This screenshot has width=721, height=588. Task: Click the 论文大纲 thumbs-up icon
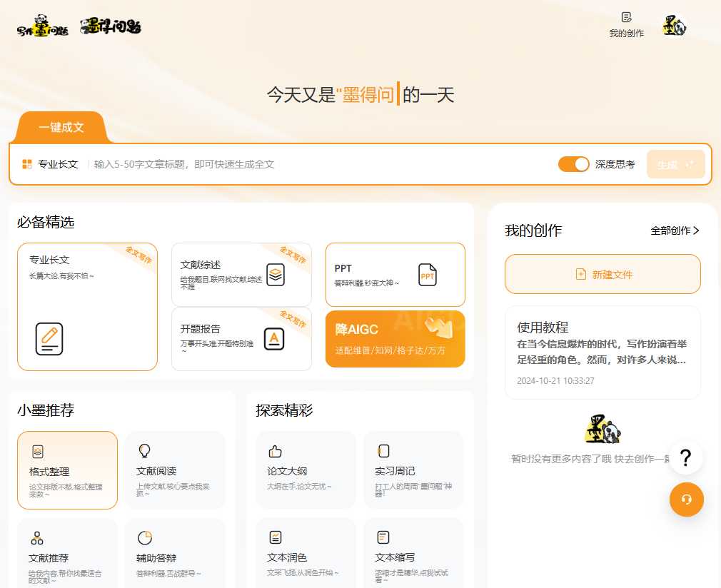point(275,450)
